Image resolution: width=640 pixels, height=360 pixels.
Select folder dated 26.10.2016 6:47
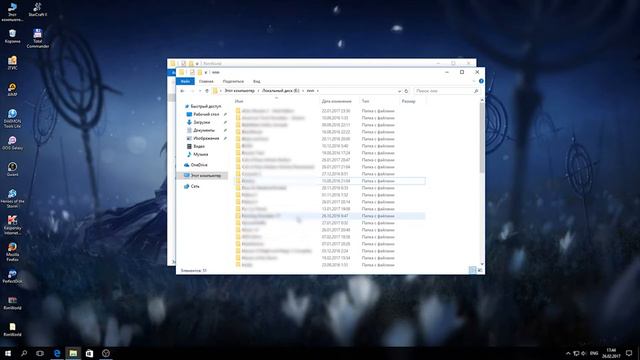[x=330, y=216]
